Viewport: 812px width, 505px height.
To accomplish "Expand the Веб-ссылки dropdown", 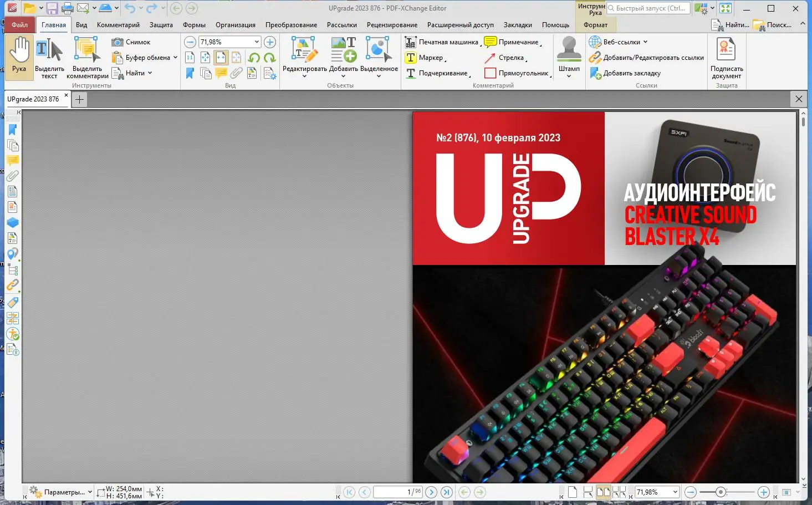I will [645, 42].
